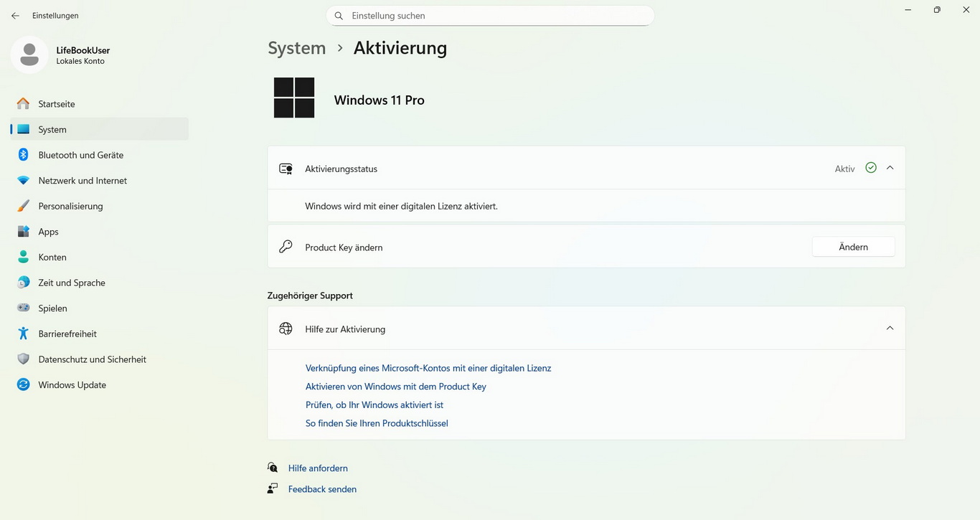Click the Zeit und Sprache globe clock icon
This screenshot has width=980, height=520.
[x=24, y=283]
